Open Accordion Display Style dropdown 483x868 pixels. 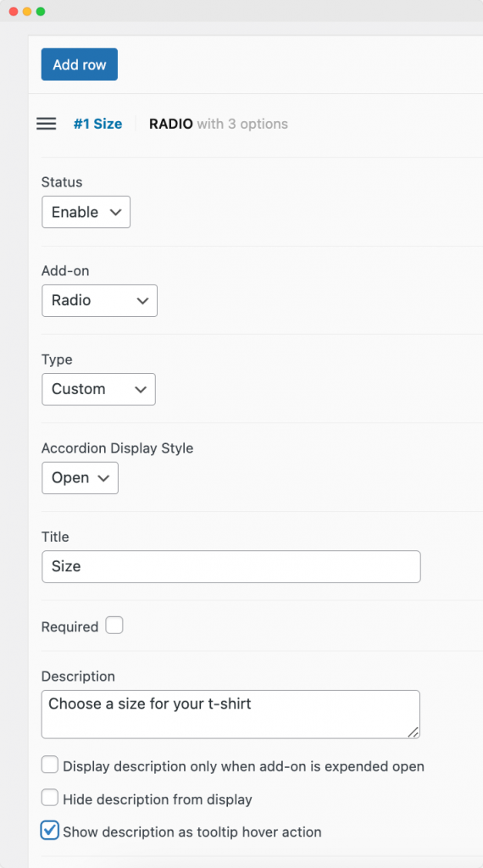pos(80,478)
